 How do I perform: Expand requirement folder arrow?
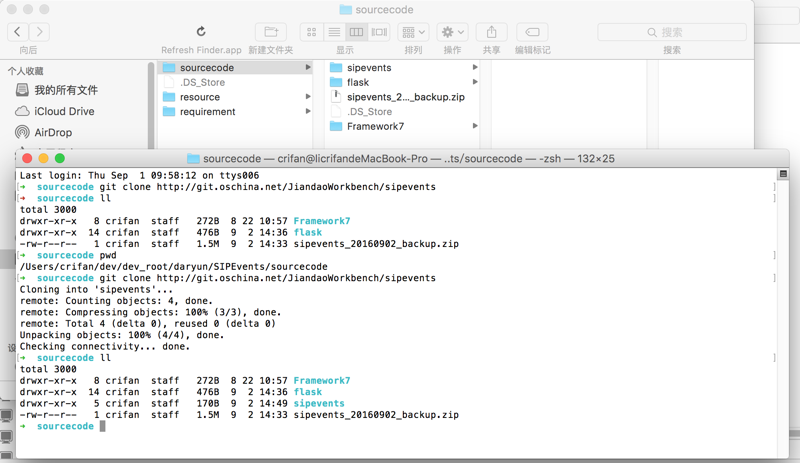click(x=308, y=111)
